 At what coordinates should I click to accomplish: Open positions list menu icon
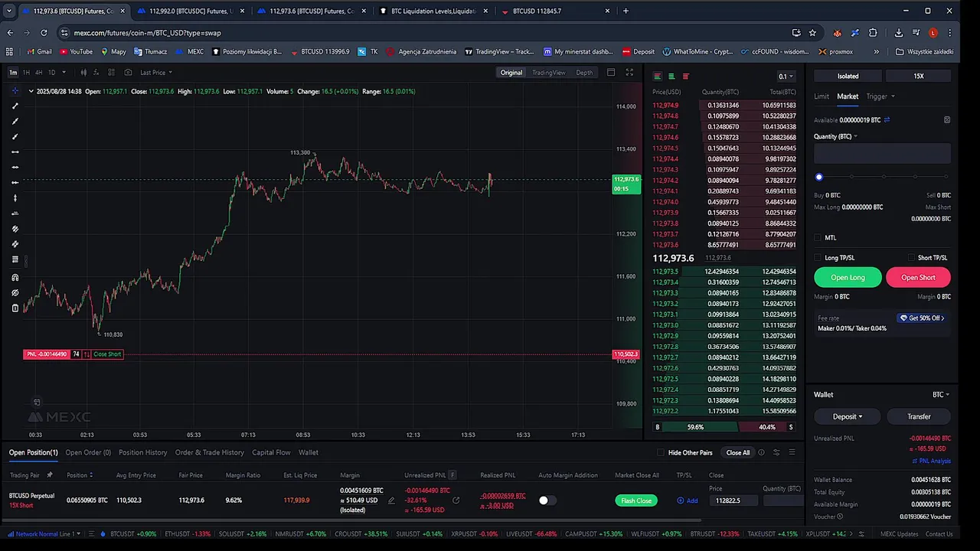(x=792, y=452)
